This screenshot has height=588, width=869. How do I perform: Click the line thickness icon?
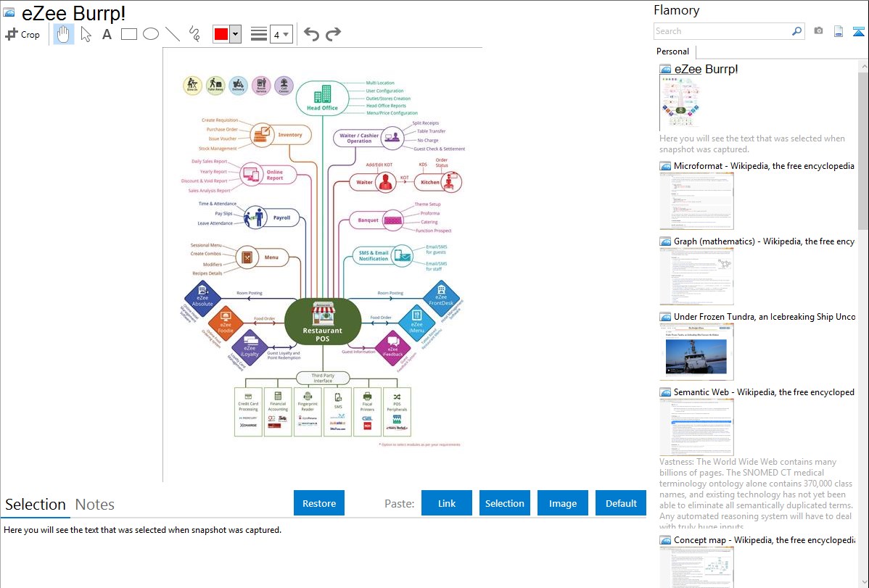pos(258,34)
